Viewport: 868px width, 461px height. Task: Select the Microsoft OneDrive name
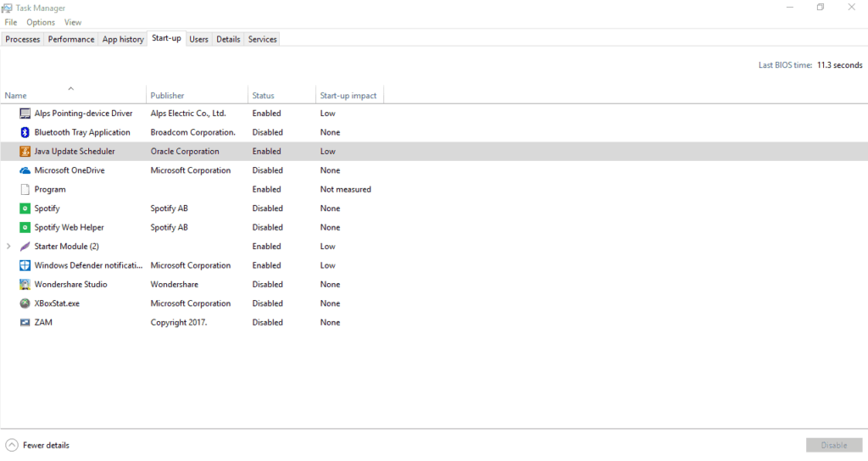[x=70, y=170]
